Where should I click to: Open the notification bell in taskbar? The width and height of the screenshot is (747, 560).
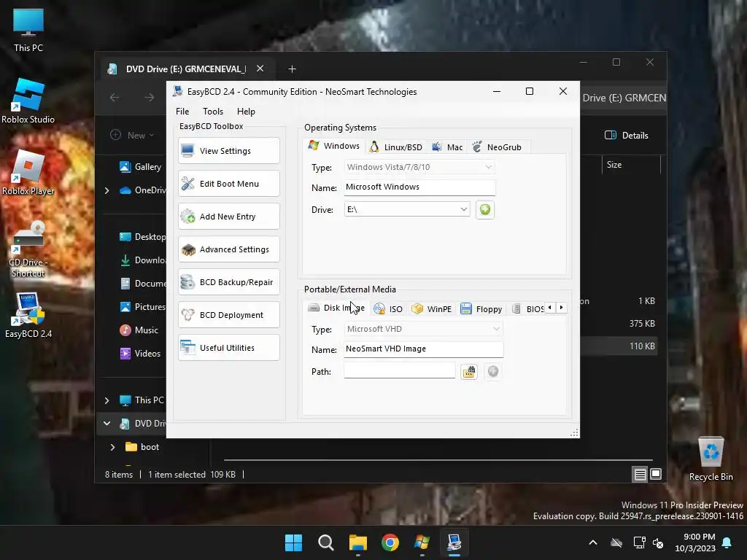(727, 542)
